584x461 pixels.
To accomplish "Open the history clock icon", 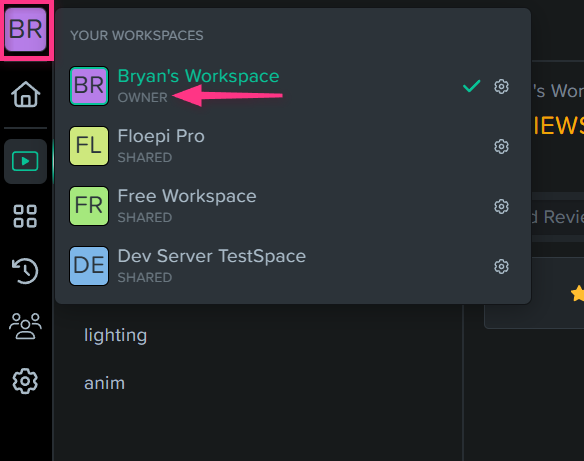I will 25,271.
